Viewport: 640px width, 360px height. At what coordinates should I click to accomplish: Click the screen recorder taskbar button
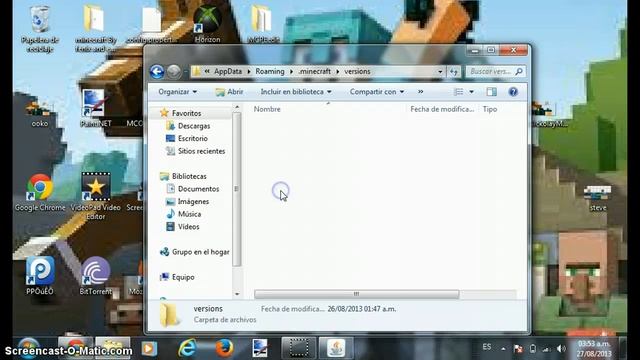299,348
